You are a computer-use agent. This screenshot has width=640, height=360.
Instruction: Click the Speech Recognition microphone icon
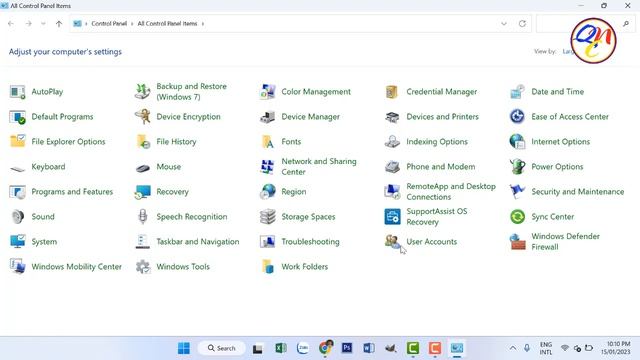click(142, 217)
